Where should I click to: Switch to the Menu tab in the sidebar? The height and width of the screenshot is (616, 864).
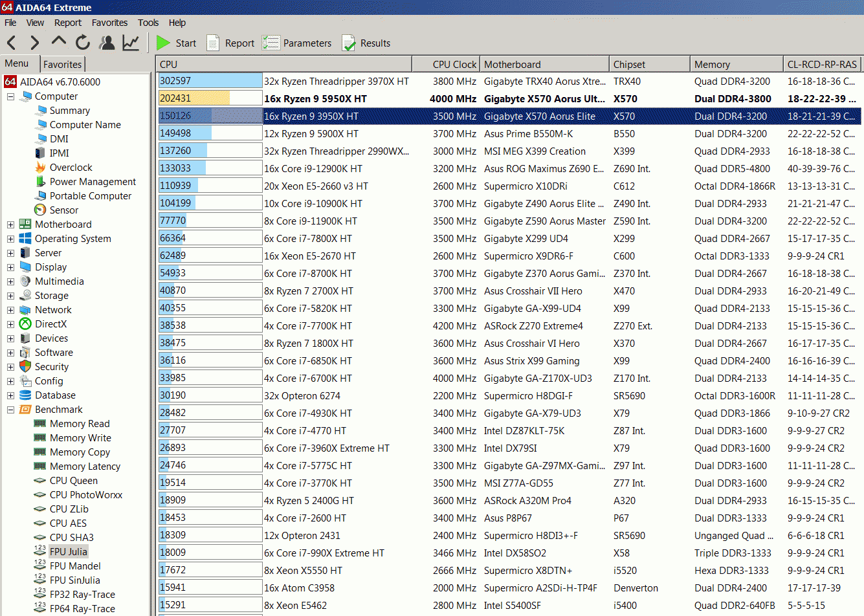[x=17, y=63]
